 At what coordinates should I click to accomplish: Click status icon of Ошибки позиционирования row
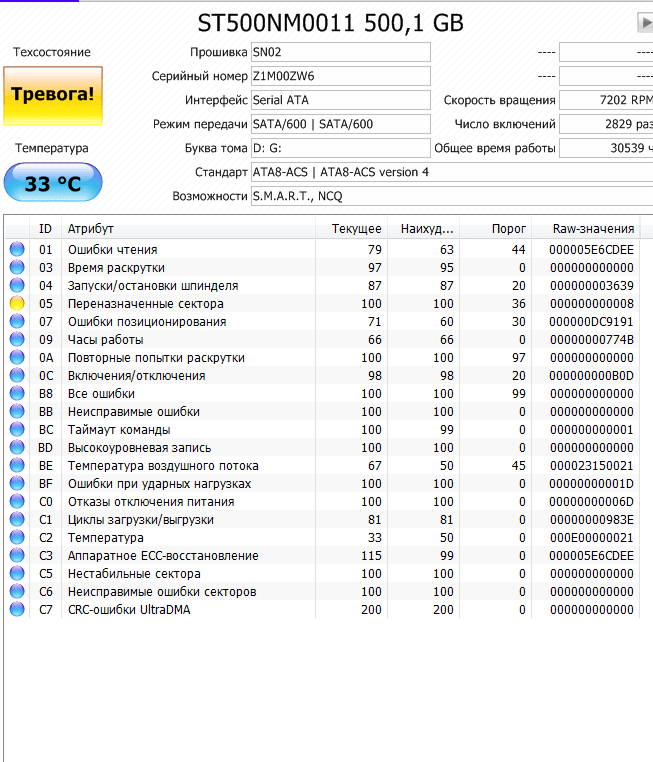click(17, 321)
